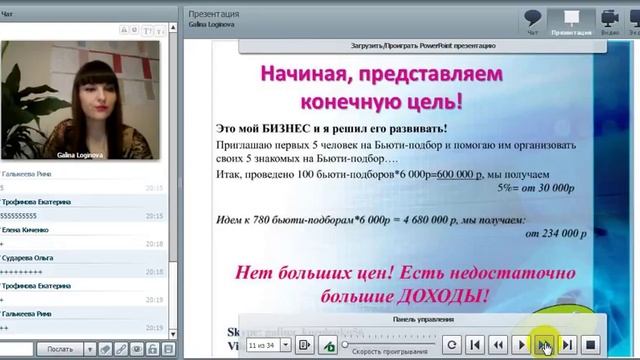Screen dimensions: 640x360
Task: Click the green pencil annotate icon
Action: [328, 345]
